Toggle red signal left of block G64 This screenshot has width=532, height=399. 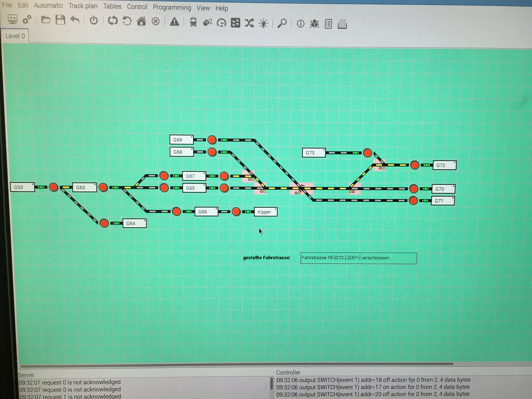tap(104, 223)
